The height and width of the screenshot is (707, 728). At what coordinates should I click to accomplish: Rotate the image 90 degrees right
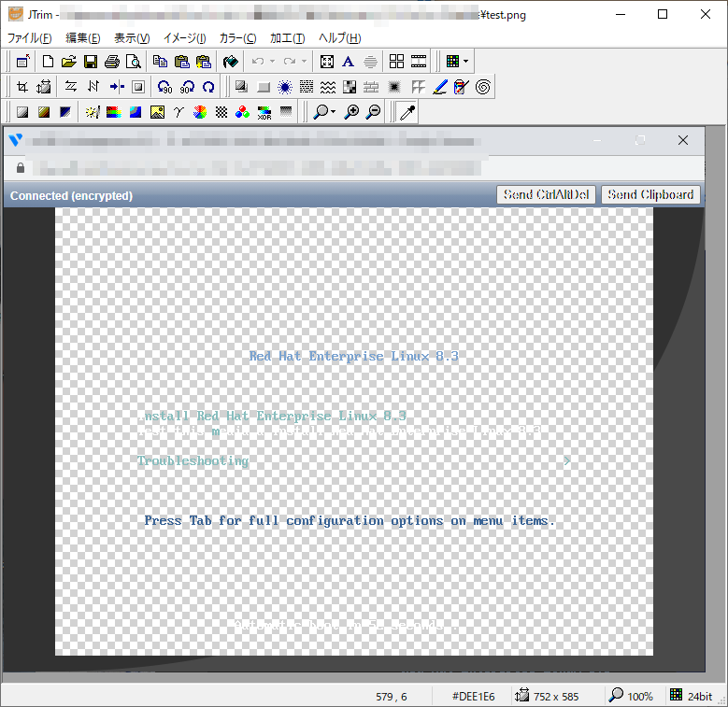(187, 87)
